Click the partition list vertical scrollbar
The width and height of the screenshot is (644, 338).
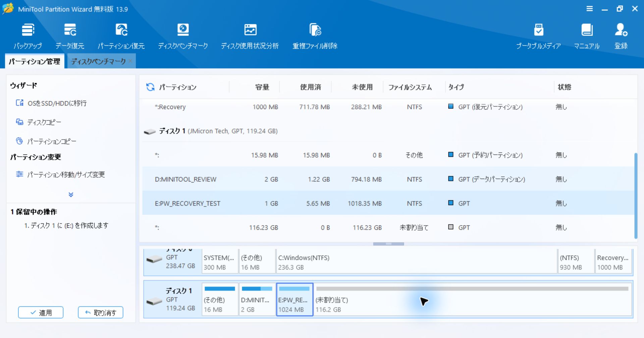click(636, 196)
